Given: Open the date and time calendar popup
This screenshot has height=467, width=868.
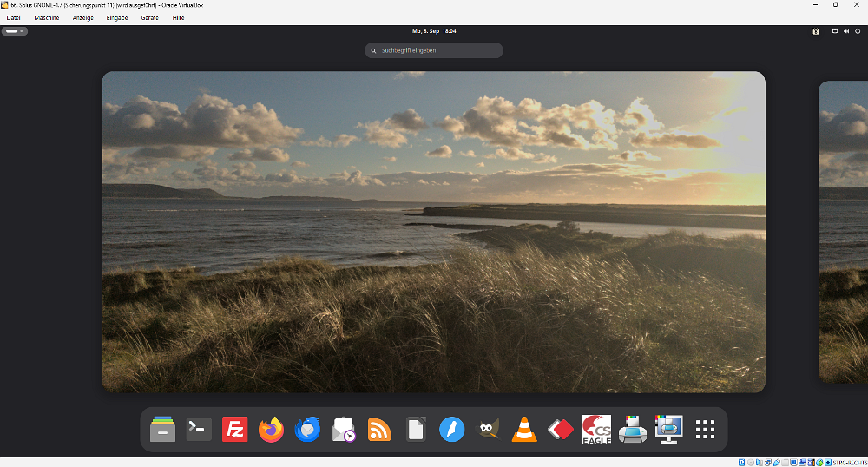Looking at the screenshot, I should tap(434, 31).
